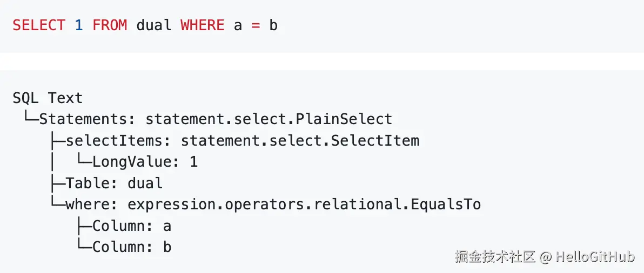Viewport: 644px width, 273px height.
Task: Select the LongValue: 1 leaf node
Action: 145,162
